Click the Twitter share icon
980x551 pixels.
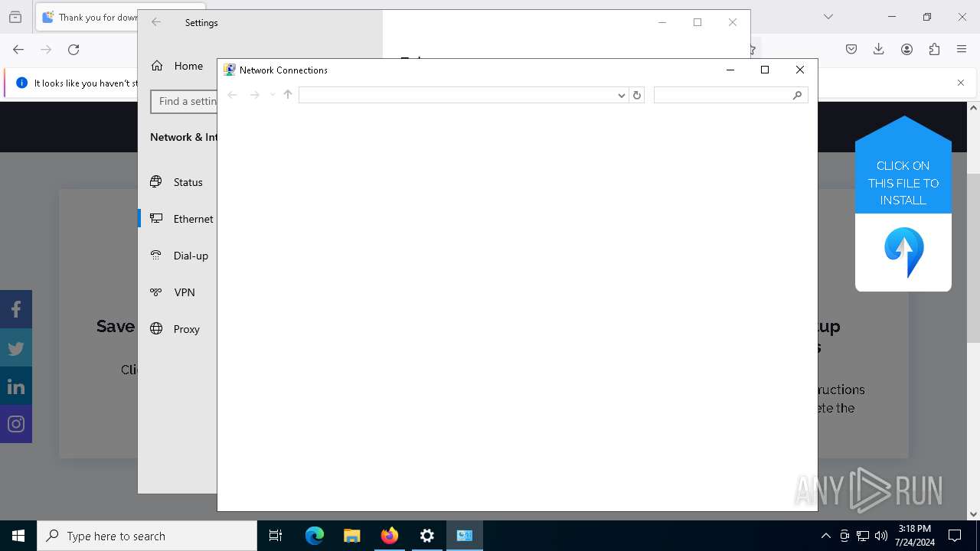16,347
